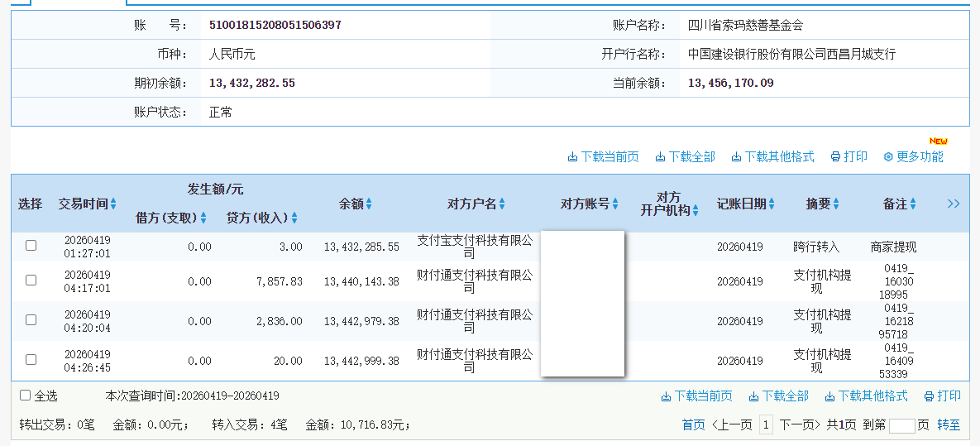980x446 pixels.
Task: Select the 支付宝 transaction row checkbox
Action: tap(31, 246)
